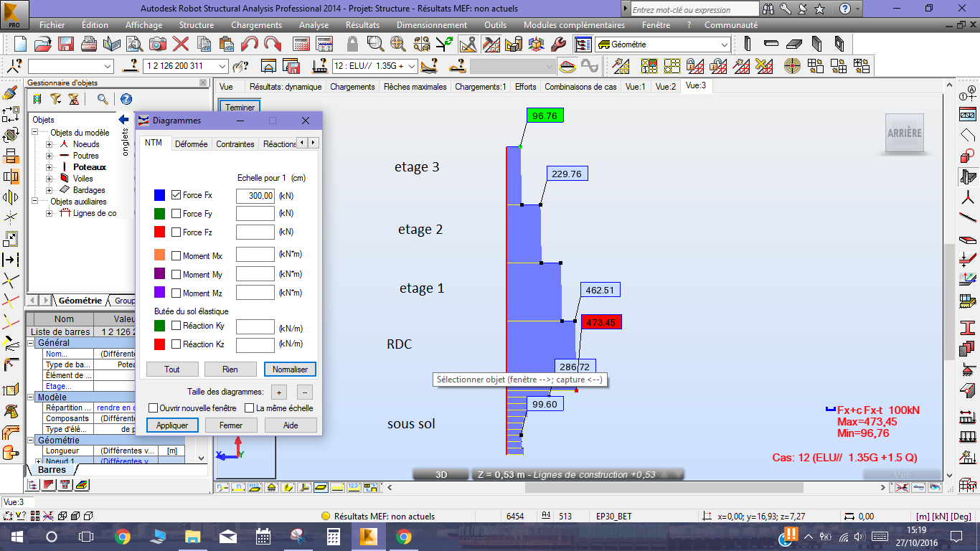Click the help icon in Gestionnaire d'objets
The width and height of the screenshot is (980, 551).
(x=126, y=99)
